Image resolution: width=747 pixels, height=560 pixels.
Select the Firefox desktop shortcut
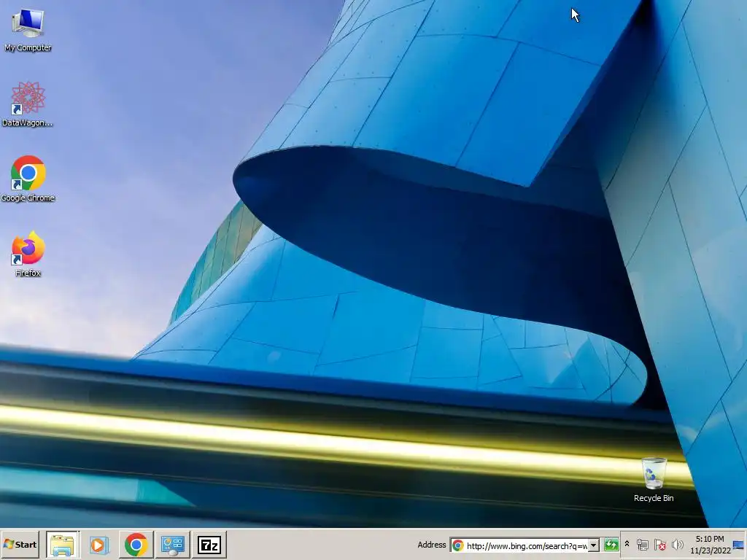[28, 254]
